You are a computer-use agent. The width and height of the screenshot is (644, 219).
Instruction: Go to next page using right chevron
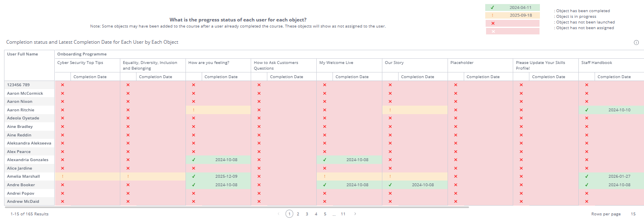click(x=355, y=214)
